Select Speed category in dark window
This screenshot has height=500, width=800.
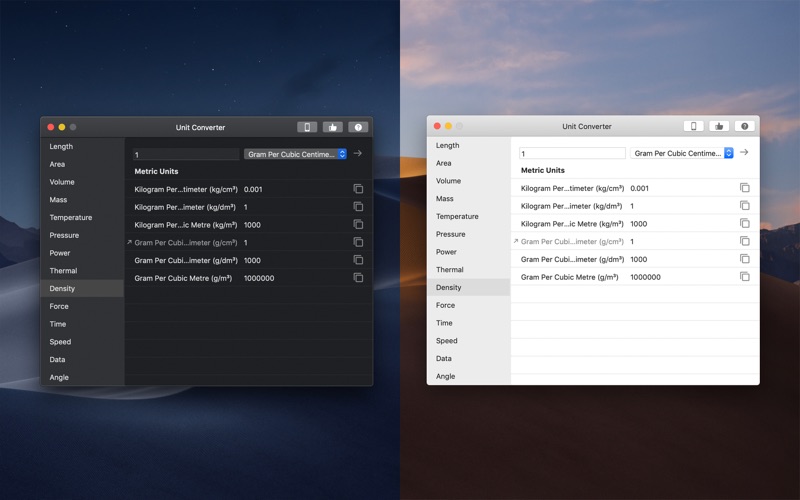[x=82, y=342]
